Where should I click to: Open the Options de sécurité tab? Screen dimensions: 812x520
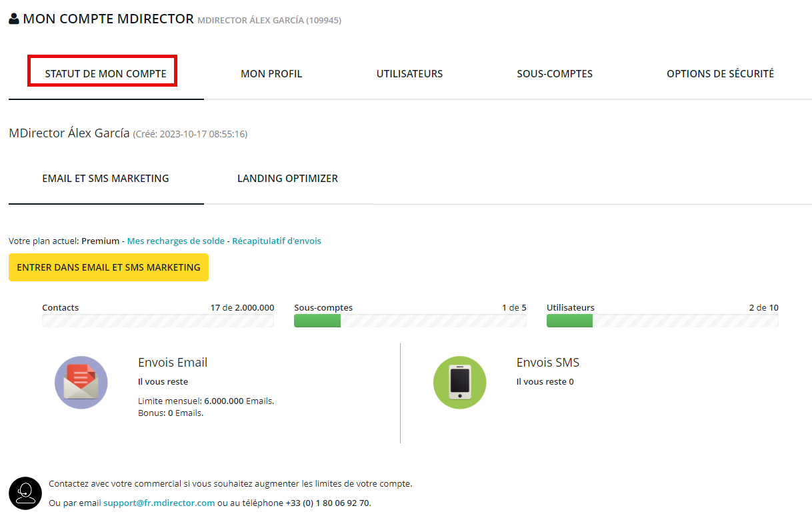(x=720, y=74)
